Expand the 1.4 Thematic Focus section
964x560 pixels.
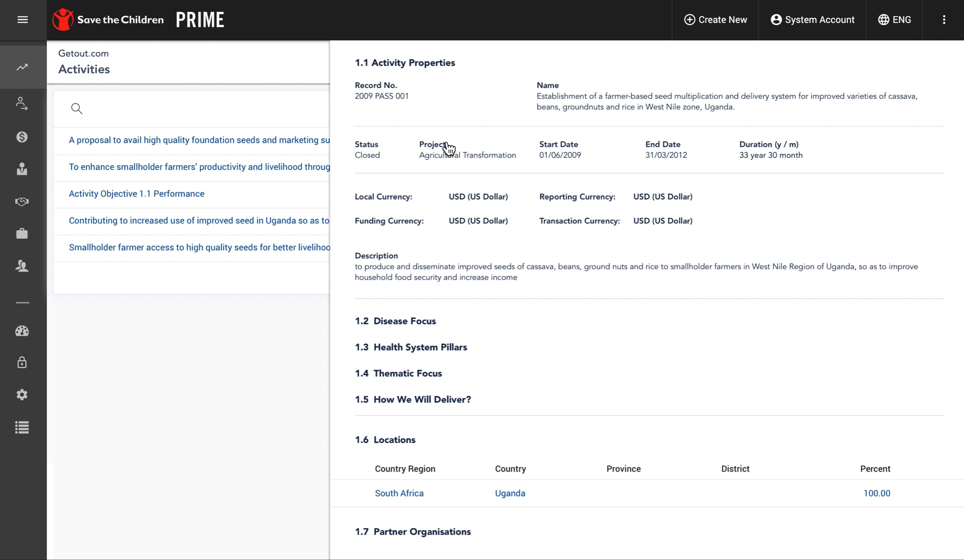tap(398, 373)
